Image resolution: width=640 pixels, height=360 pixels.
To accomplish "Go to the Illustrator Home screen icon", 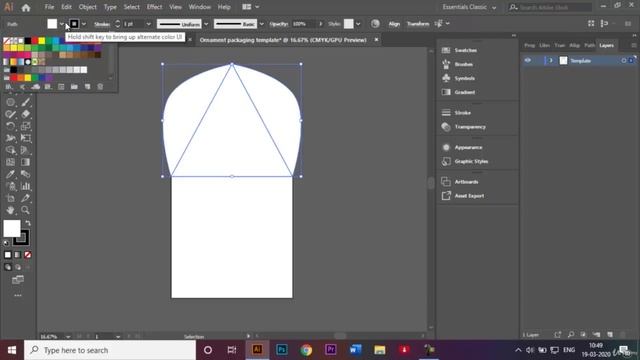I will (x=26, y=7).
